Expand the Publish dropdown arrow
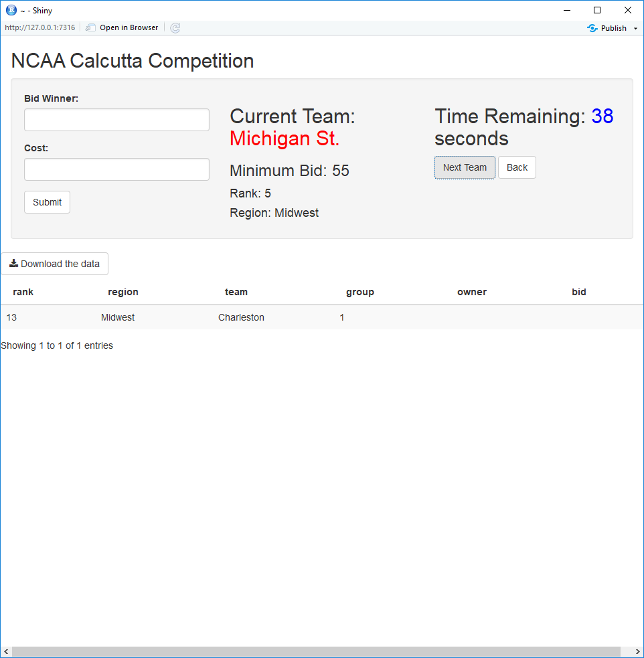The image size is (644, 658). pyautogui.click(x=635, y=29)
